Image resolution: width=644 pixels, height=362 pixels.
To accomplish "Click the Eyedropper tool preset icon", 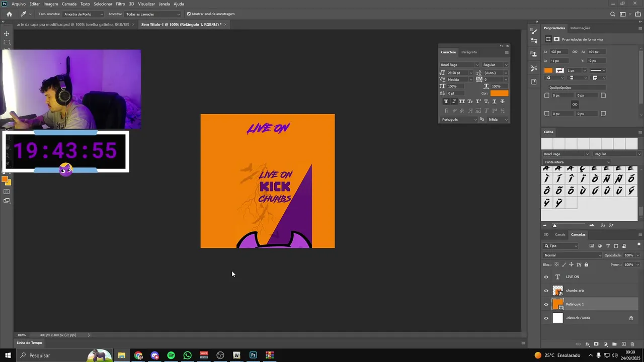I will 23,14.
